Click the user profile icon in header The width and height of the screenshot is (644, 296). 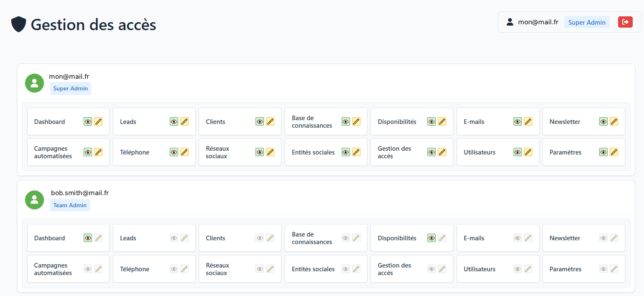510,22
